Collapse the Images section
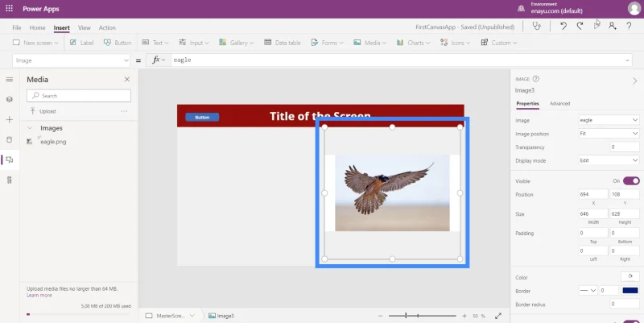 pos(30,128)
